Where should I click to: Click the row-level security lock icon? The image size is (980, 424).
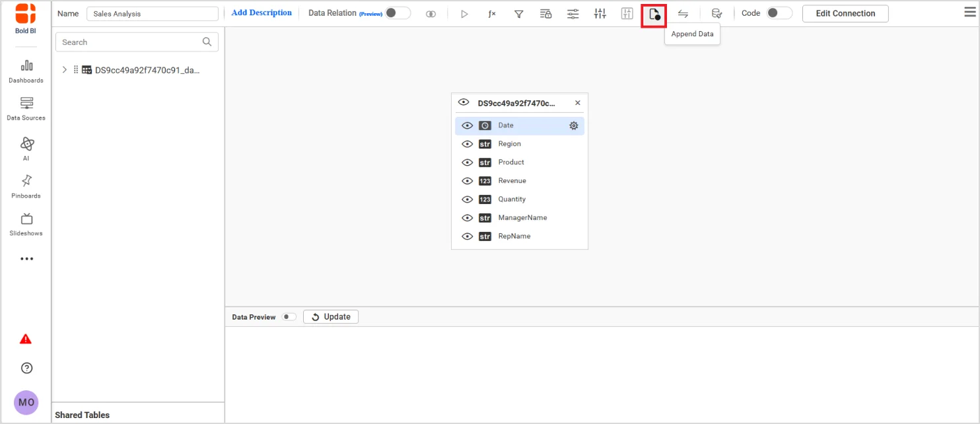click(x=546, y=14)
